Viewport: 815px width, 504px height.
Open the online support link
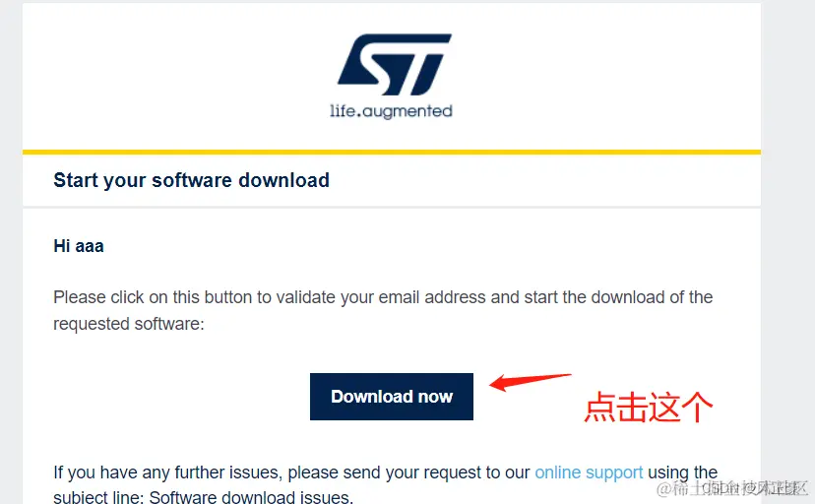(589, 472)
